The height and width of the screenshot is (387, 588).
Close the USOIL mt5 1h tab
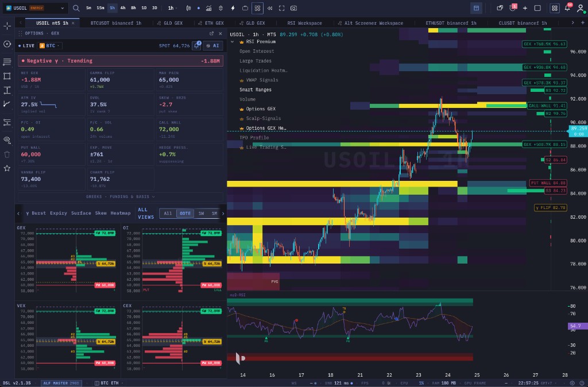(x=73, y=23)
